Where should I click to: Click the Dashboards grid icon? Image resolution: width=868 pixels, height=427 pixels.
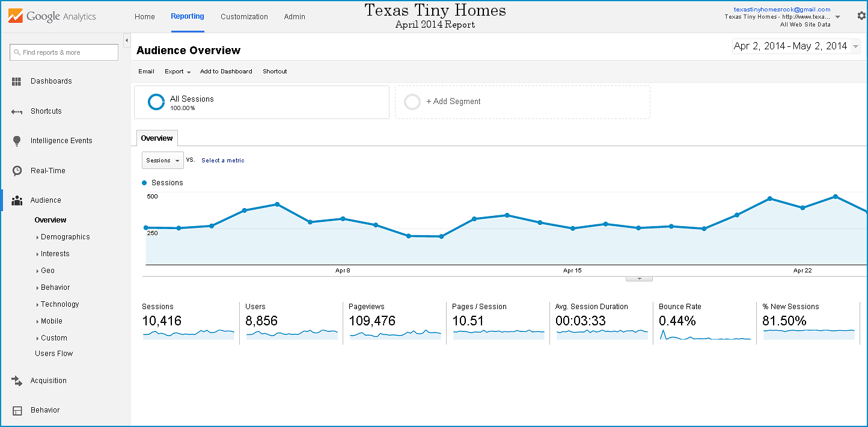click(17, 81)
